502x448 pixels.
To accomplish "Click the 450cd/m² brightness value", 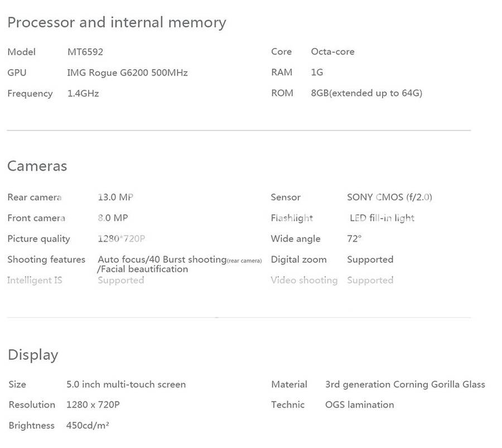I will [x=88, y=425].
